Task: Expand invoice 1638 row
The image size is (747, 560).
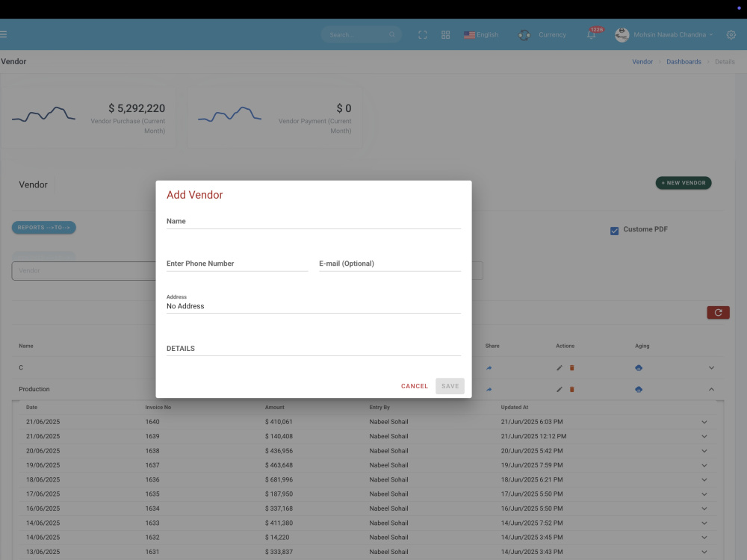Action: click(x=704, y=451)
